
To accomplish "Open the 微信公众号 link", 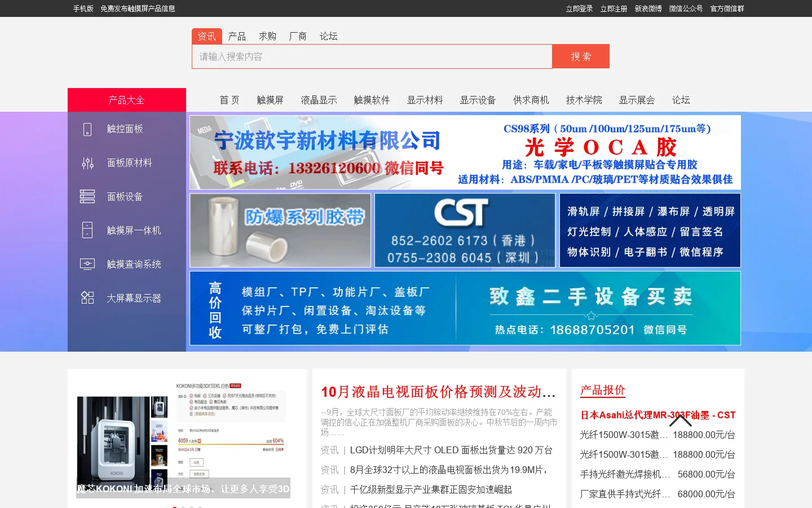I will [x=686, y=8].
